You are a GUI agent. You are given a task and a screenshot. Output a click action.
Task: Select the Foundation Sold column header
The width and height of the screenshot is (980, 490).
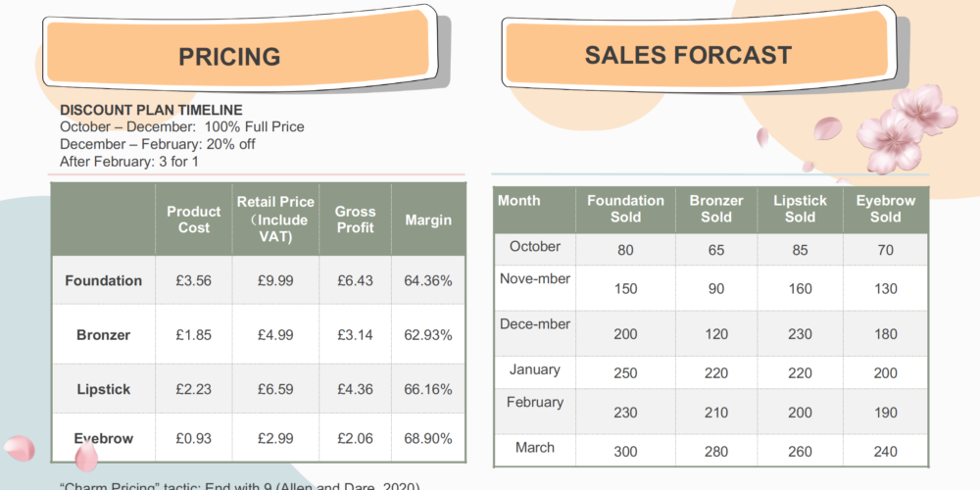[x=625, y=209]
